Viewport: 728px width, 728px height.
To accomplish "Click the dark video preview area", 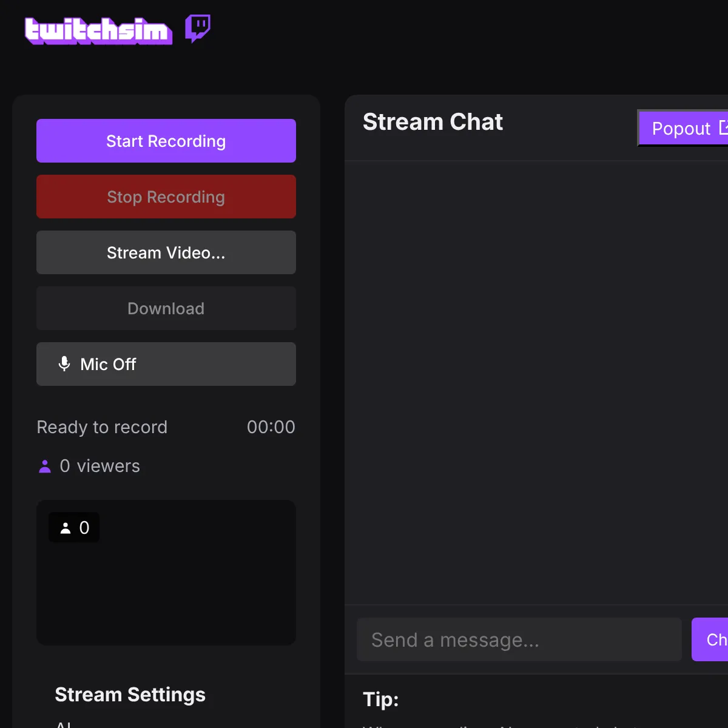I will tap(166, 573).
